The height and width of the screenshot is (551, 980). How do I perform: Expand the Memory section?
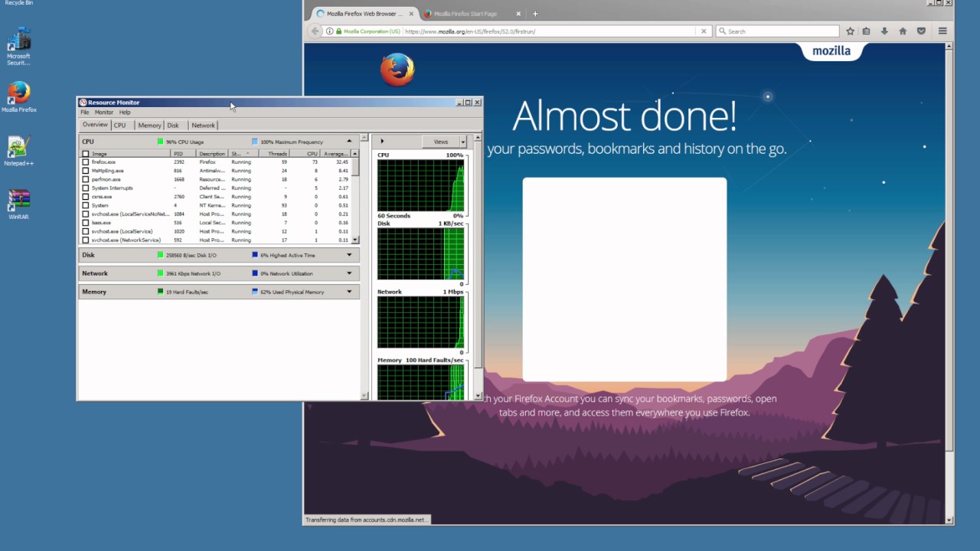349,292
